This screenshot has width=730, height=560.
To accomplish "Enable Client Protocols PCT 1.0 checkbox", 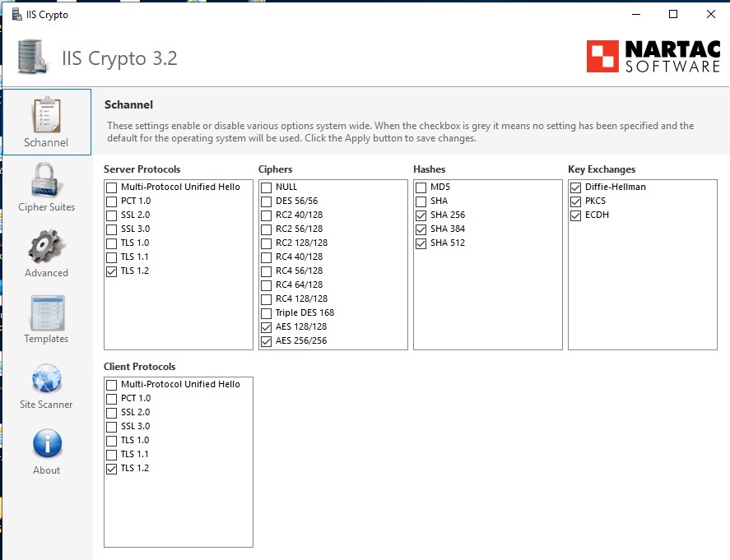I will tap(111, 399).
